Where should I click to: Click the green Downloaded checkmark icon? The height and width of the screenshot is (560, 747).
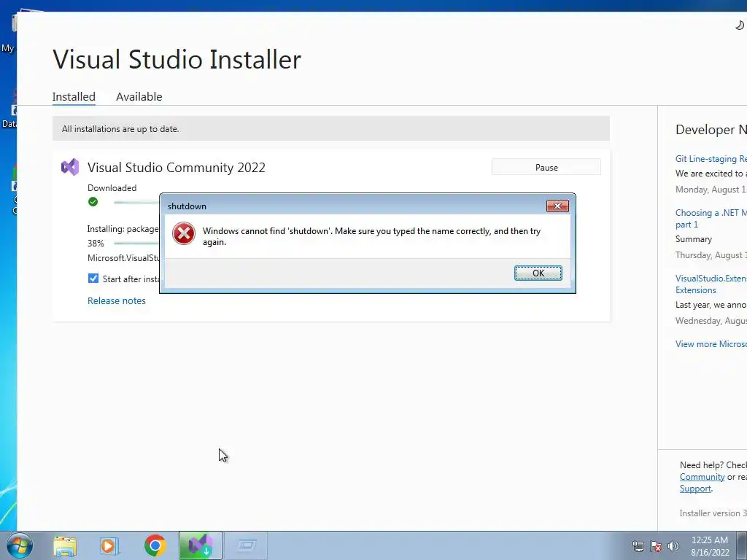tap(93, 202)
